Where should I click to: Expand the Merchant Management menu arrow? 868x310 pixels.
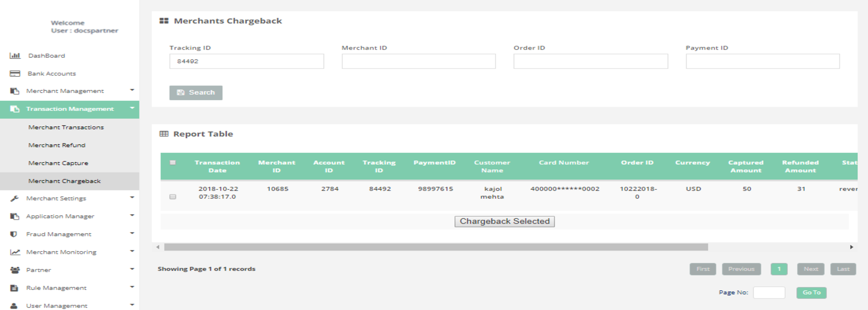pyautogui.click(x=132, y=90)
